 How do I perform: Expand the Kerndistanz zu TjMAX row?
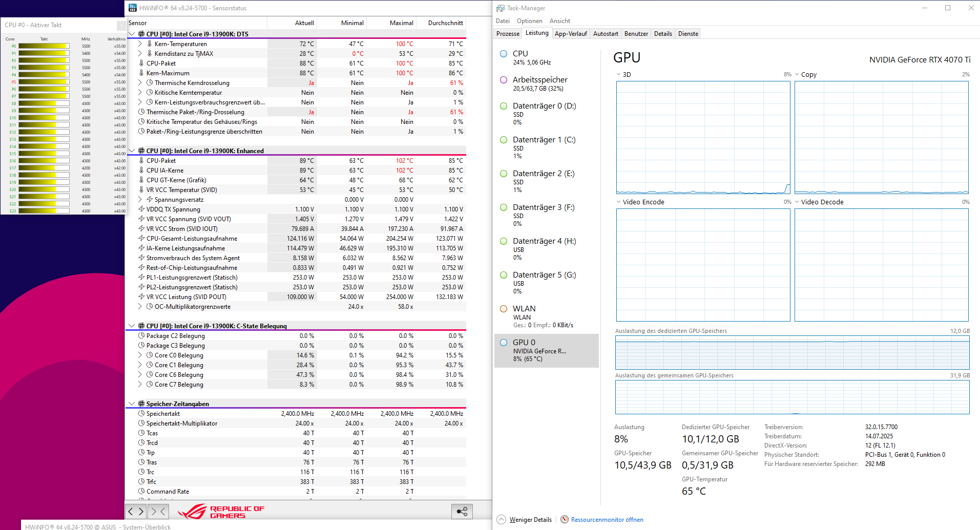pos(140,53)
